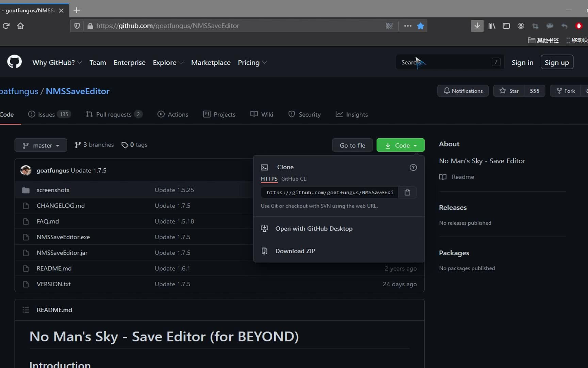This screenshot has height=368, width=588.
Task: Click goatfungus avatar in commit row
Action: [26, 170]
